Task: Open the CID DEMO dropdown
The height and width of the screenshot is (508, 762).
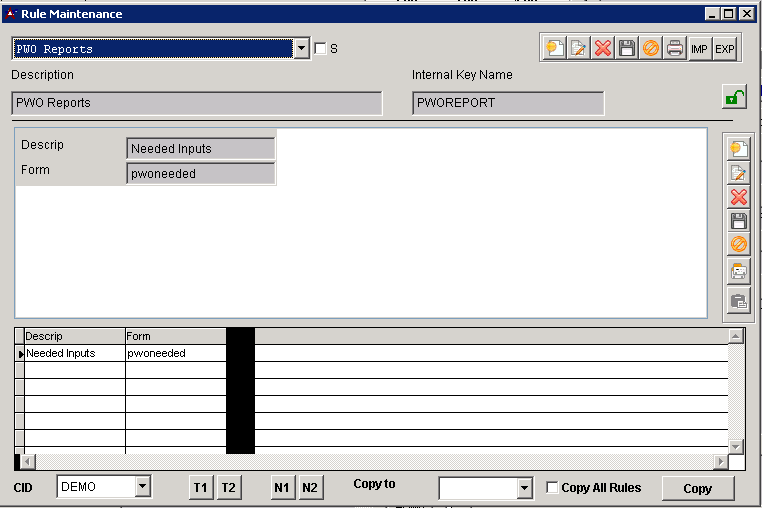Action: [142, 487]
